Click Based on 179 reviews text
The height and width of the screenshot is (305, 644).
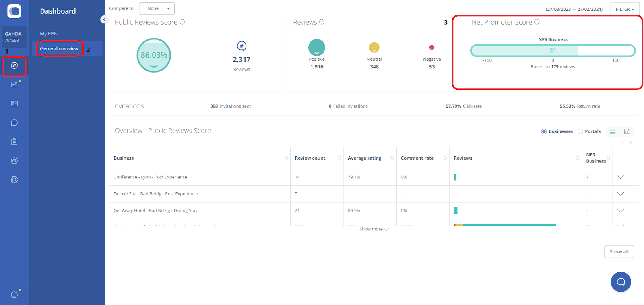(553, 67)
